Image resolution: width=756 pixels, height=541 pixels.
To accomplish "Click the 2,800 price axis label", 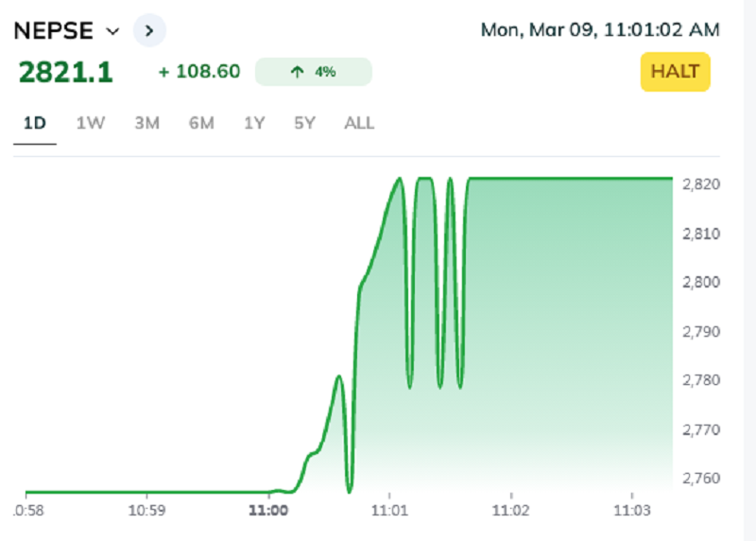I will [x=700, y=283].
